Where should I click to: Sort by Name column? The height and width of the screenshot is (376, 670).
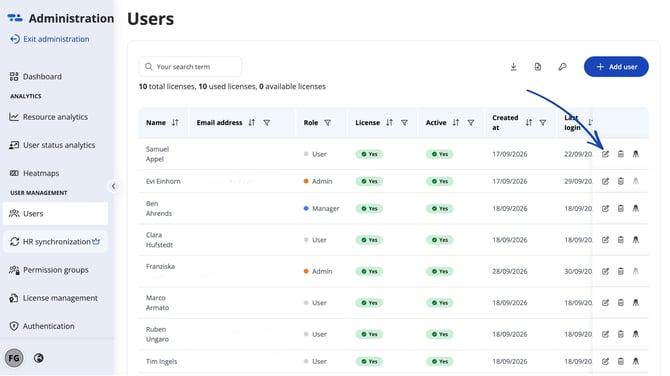click(x=175, y=123)
